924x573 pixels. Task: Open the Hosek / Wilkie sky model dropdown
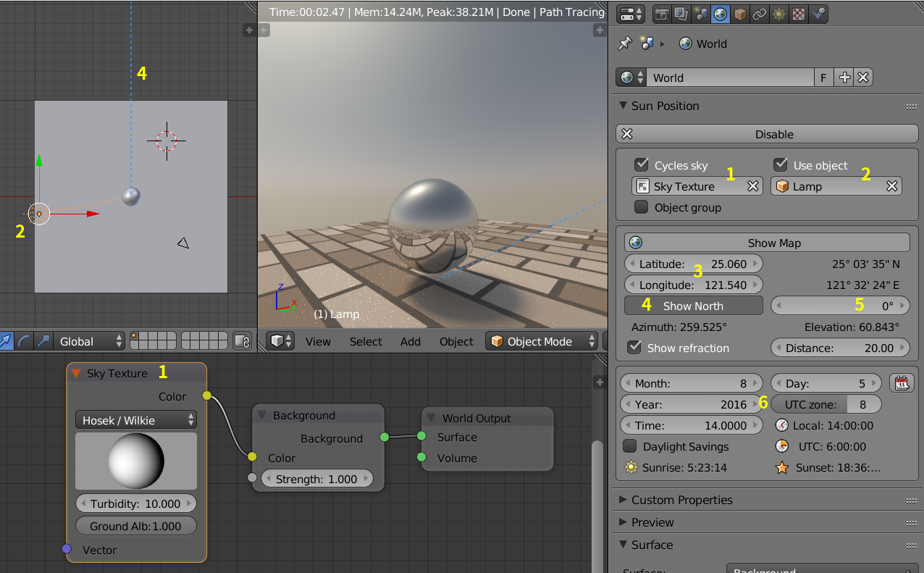click(x=135, y=419)
